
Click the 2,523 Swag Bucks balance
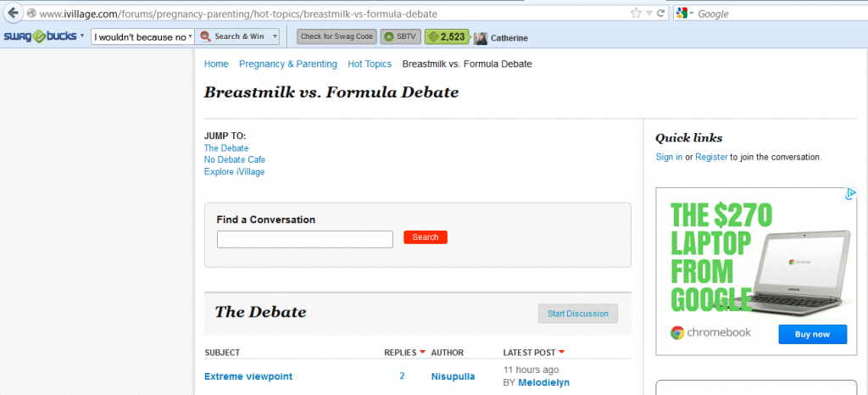[447, 36]
